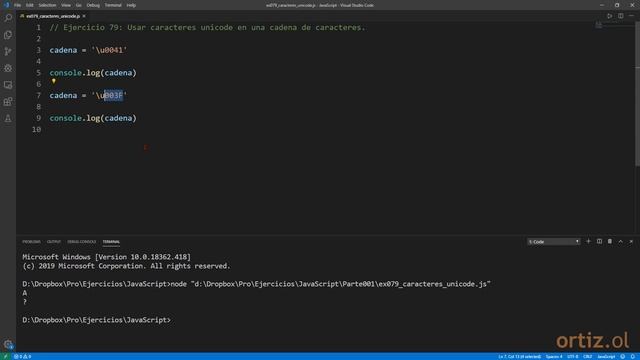The height and width of the screenshot is (360, 640).
Task: Open the Extensions view
Action: (8, 102)
